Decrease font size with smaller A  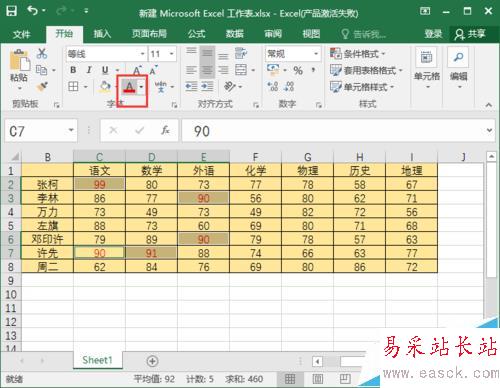(x=153, y=70)
